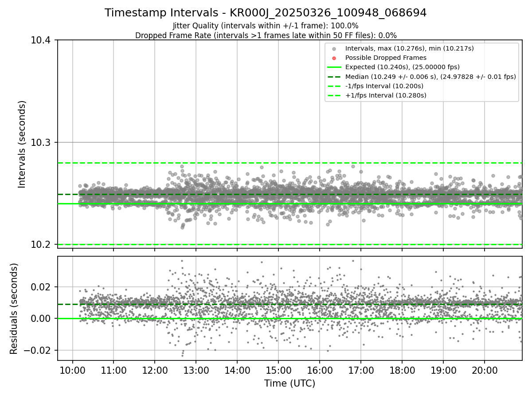Click the 18:00 time tick label
Viewport: 532px width, 399px height.
(402, 370)
